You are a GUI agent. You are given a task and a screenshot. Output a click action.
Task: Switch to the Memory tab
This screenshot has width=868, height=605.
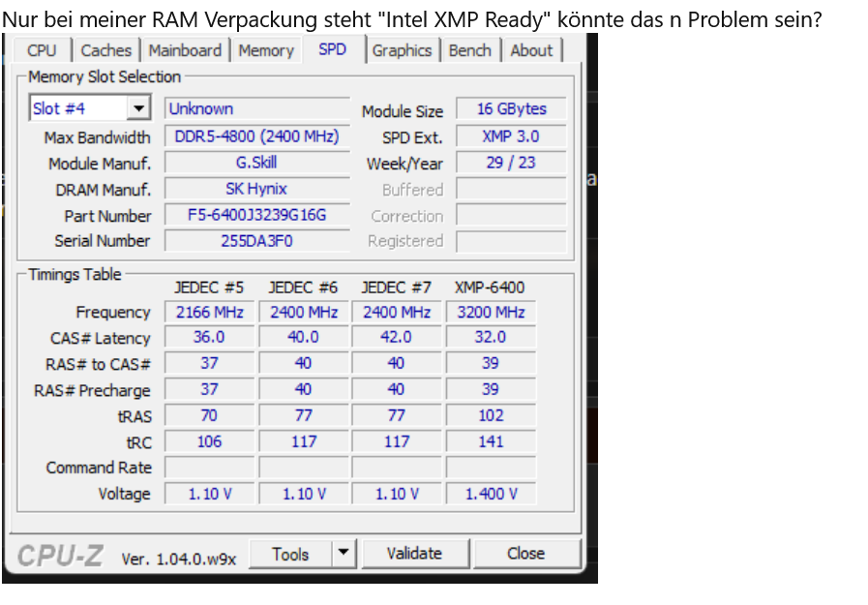click(x=266, y=50)
